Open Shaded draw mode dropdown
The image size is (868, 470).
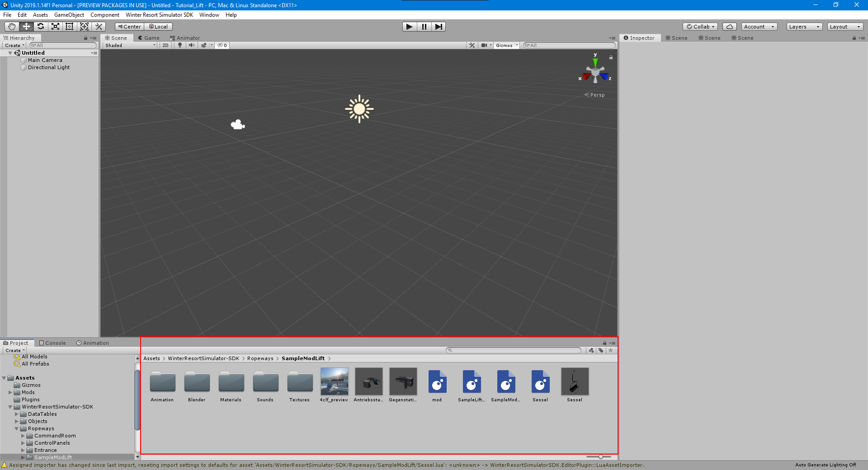tap(130, 45)
